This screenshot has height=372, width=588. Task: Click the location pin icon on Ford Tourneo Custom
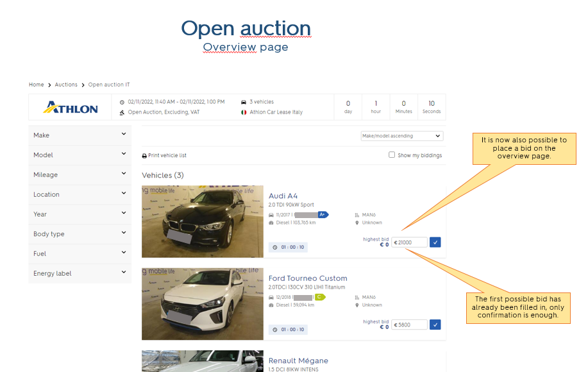[357, 305]
